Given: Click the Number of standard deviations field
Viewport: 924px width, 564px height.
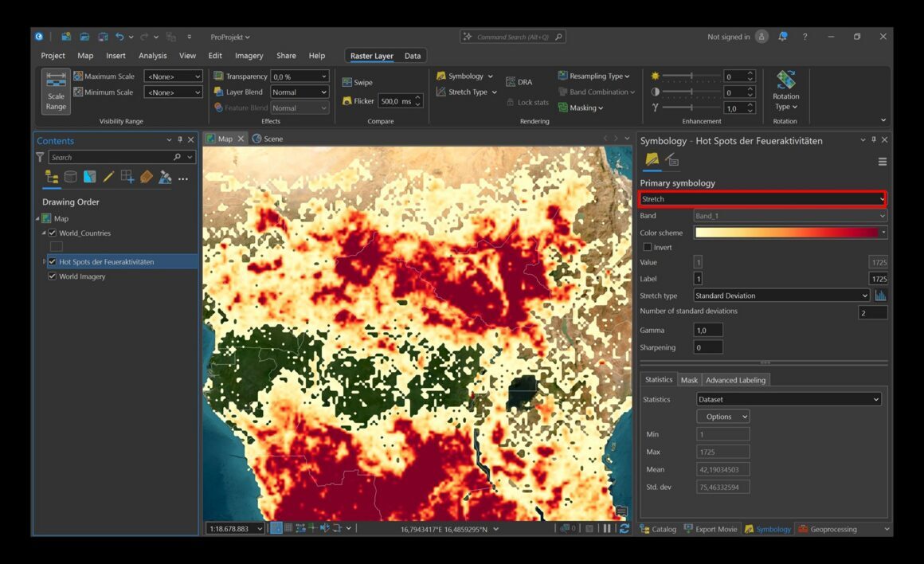Looking at the screenshot, I should [x=872, y=312].
